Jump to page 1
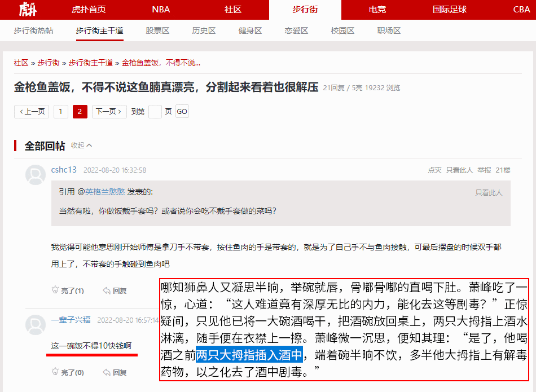This screenshot has height=392, width=536. pos(61,112)
